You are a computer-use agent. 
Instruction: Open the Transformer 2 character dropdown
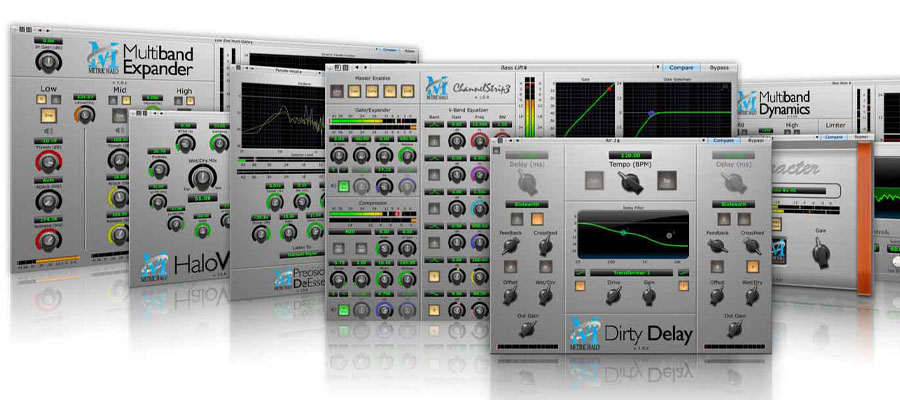[x=631, y=273]
